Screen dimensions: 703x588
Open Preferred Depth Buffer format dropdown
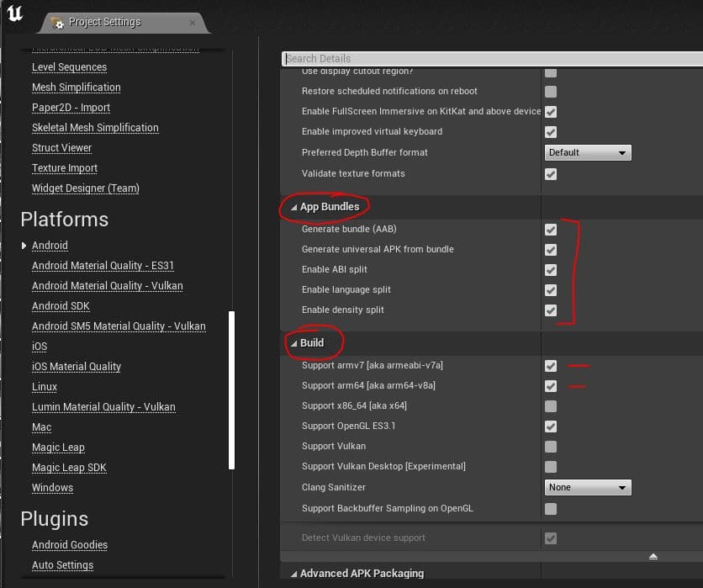click(x=588, y=153)
